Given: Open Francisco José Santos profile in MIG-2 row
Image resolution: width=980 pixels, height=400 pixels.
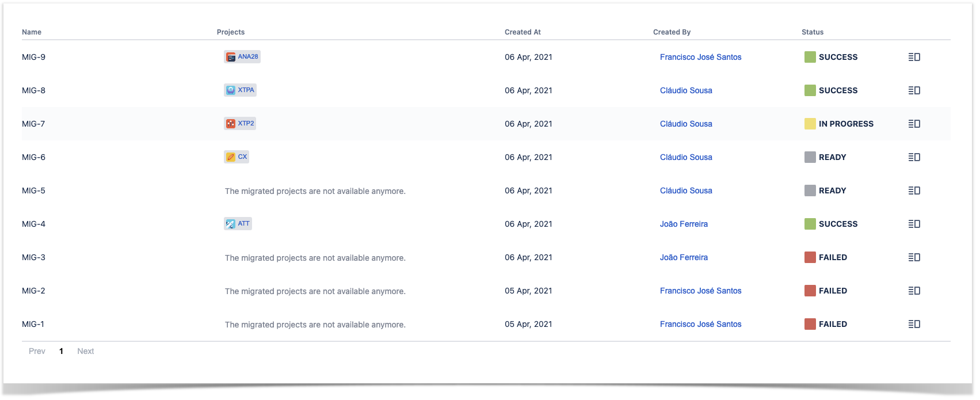Looking at the screenshot, I should coord(700,291).
